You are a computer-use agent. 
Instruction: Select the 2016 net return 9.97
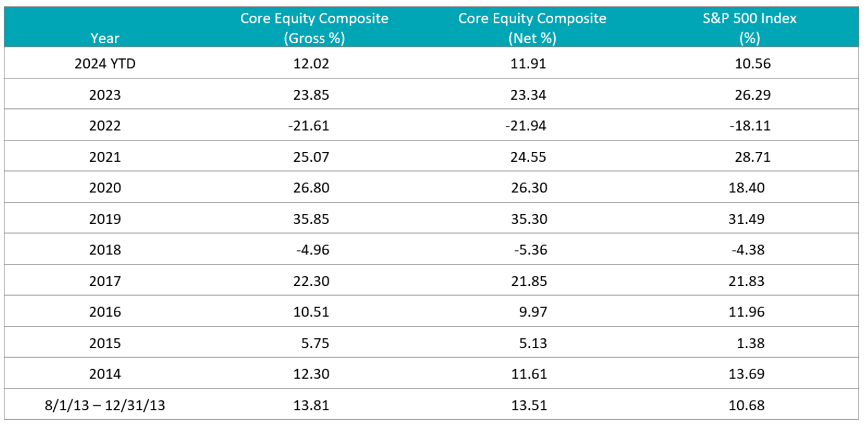pyautogui.click(x=532, y=312)
